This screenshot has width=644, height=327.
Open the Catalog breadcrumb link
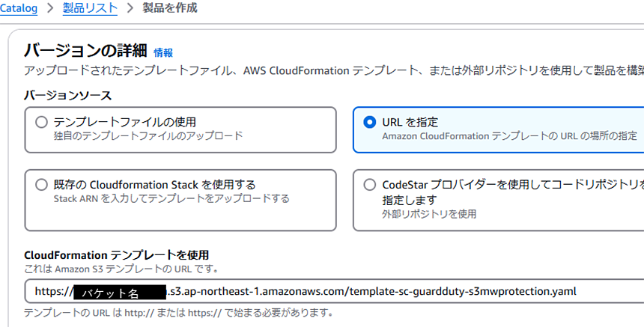pos(19,8)
